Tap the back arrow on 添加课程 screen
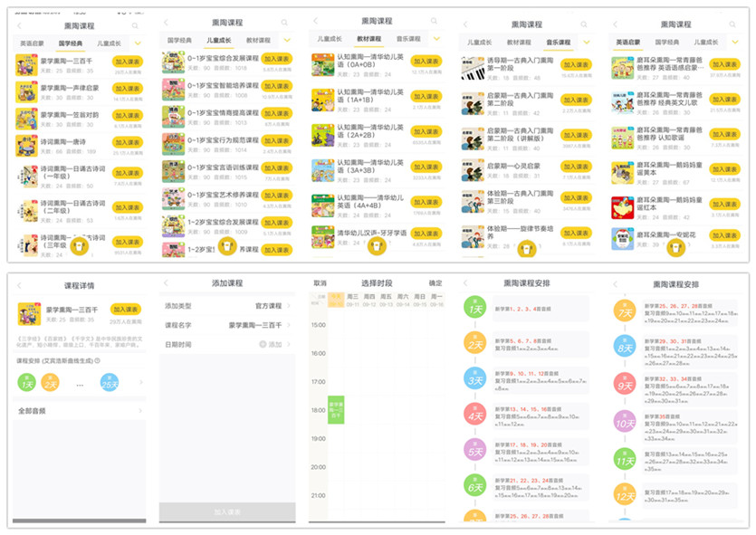756x535 pixels. coord(166,284)
